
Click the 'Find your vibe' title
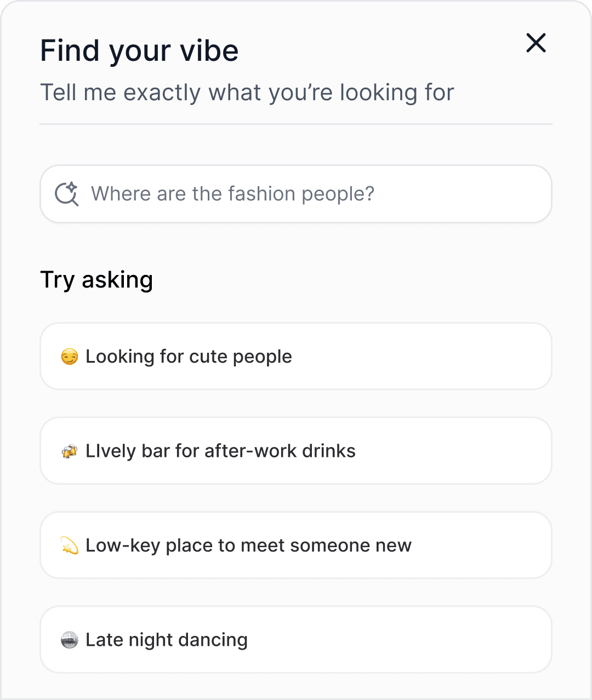tap(139, 51)
